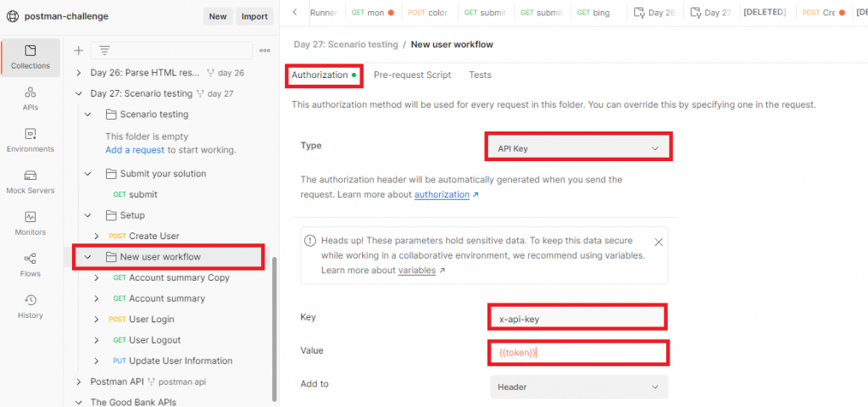Open the Flows sidebar section
The height and width of the screenshot is (407, 868).
(31, 265)
